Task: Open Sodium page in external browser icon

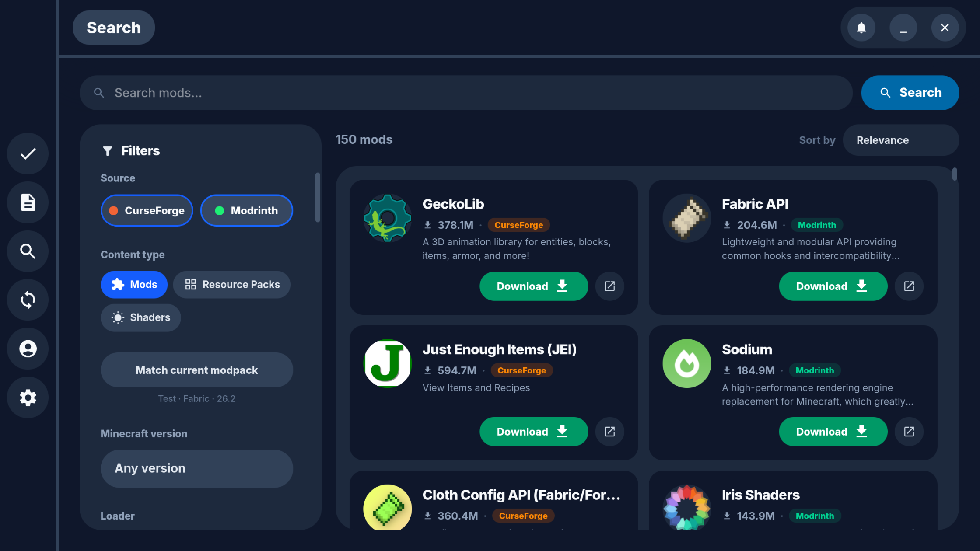Action: point(909,432)
